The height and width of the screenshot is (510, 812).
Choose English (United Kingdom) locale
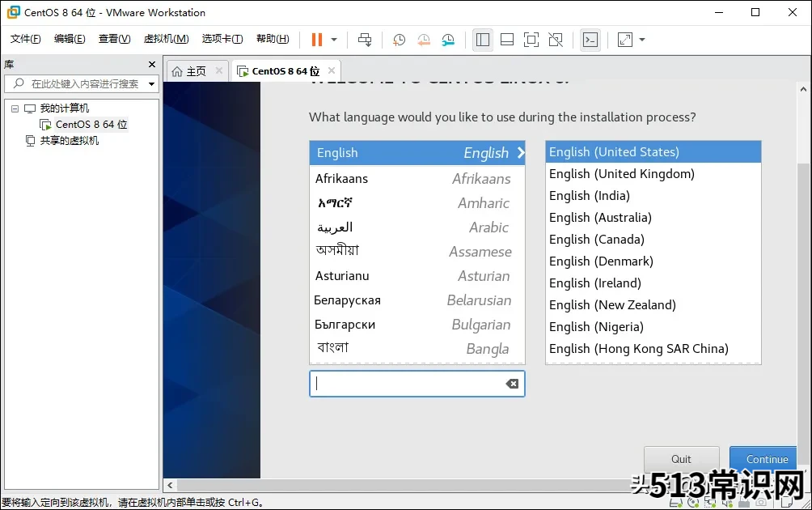(653, 174)
